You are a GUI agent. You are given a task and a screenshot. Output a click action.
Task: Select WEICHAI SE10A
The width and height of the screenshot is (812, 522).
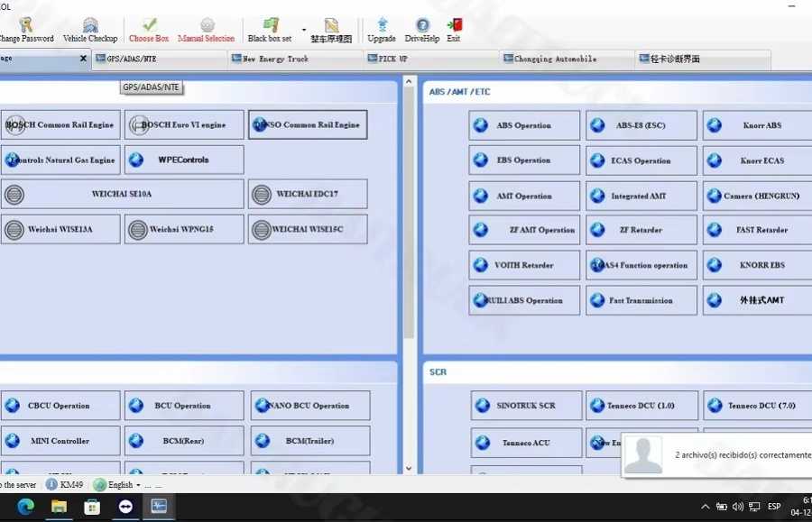(122, 194)
